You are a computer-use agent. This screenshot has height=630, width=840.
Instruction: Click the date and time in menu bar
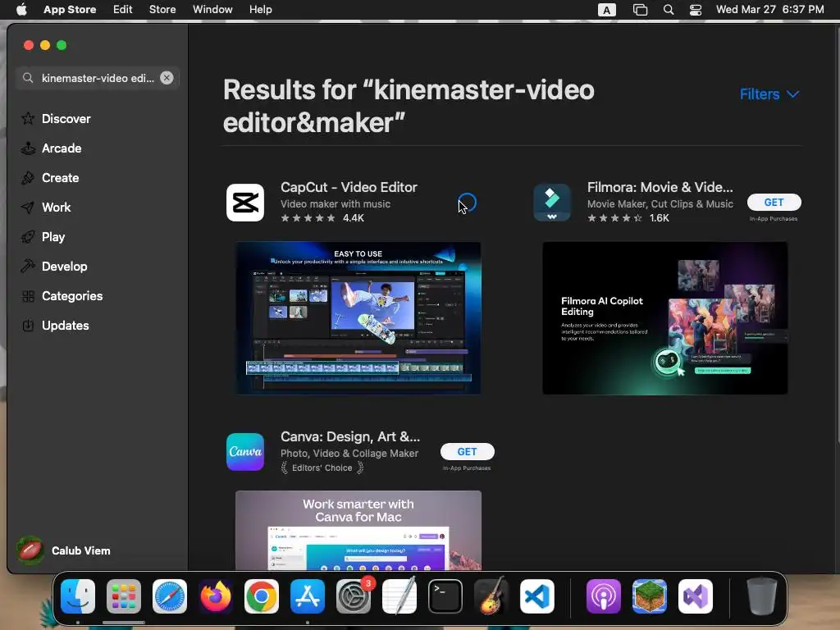click(769, 10)
